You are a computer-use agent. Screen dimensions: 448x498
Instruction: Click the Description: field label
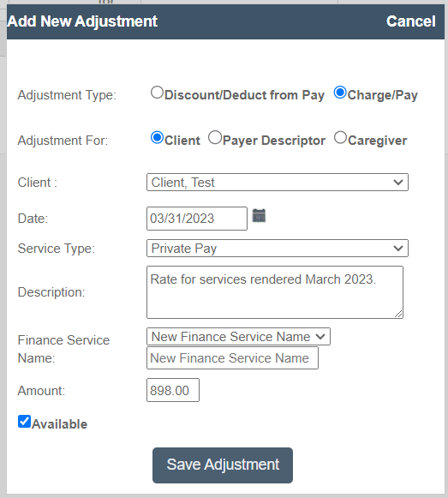(51, 292)
